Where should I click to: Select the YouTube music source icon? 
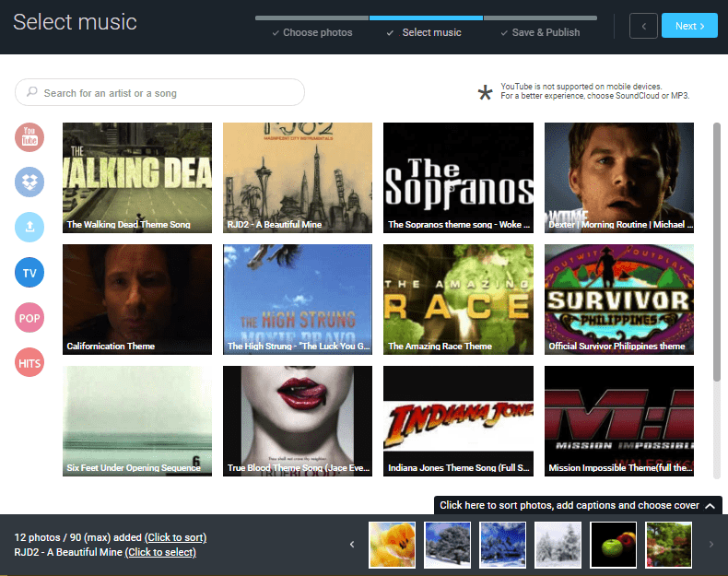coord(29,137)
